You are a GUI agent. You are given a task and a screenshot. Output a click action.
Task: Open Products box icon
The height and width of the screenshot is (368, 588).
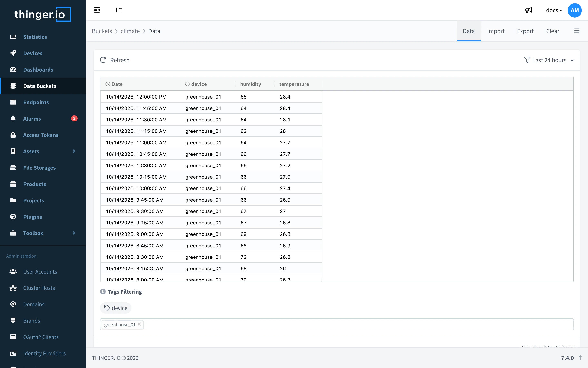[x=13, y=184]
